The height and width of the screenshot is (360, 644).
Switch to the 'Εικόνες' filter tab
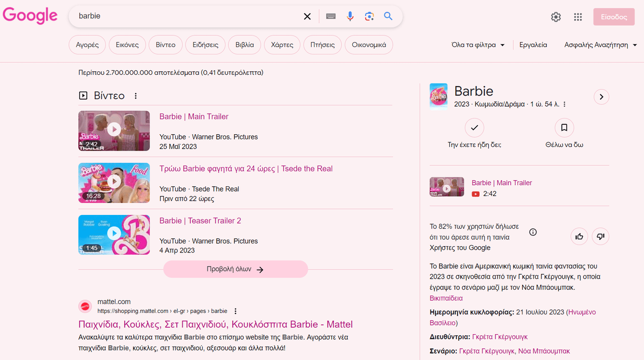click(127, 45)
